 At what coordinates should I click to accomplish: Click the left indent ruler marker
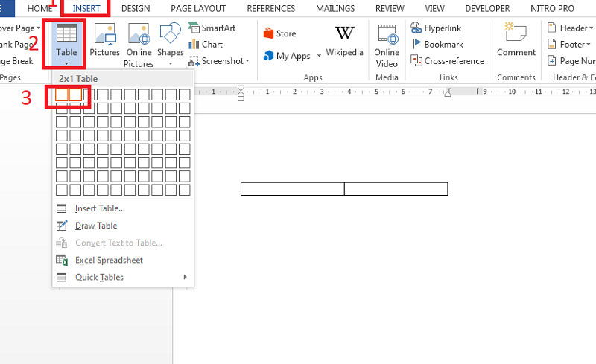[241, 98]
